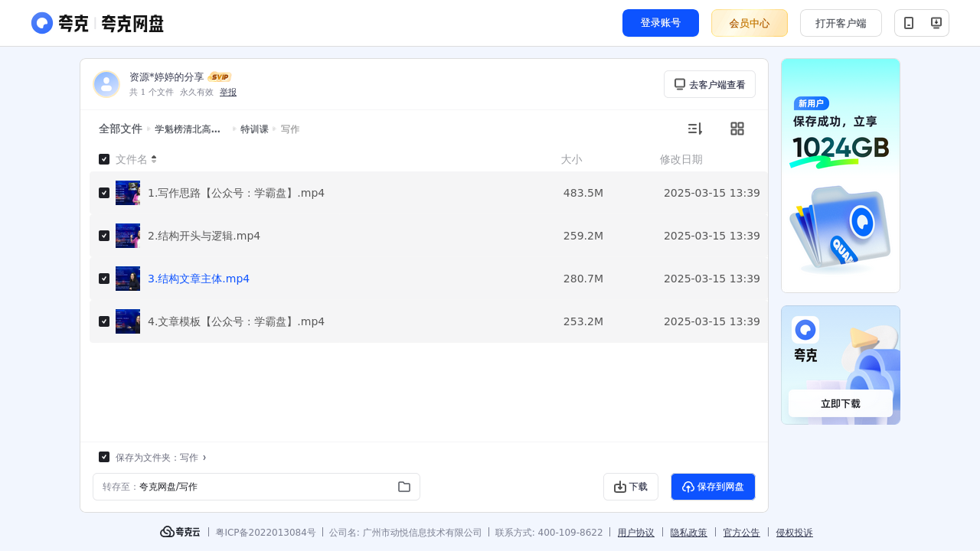This screenshot has width=980, height=551.
Task: Click the 下载 button
Action: 631,487
